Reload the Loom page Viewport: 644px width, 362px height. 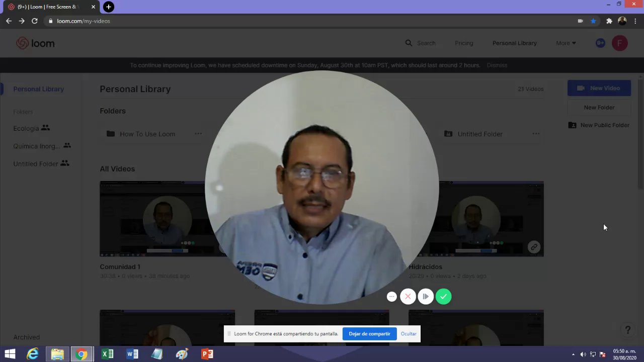(x=35, y=21)
